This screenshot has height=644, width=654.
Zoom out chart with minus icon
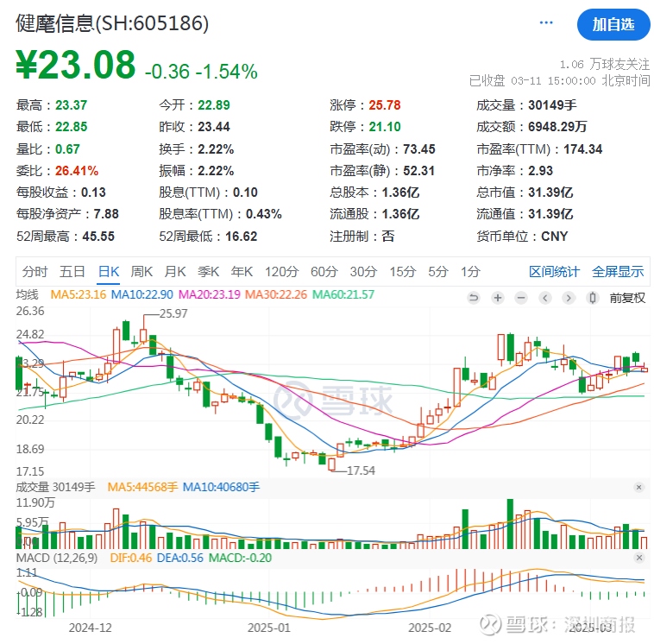(x=520, y=298)
